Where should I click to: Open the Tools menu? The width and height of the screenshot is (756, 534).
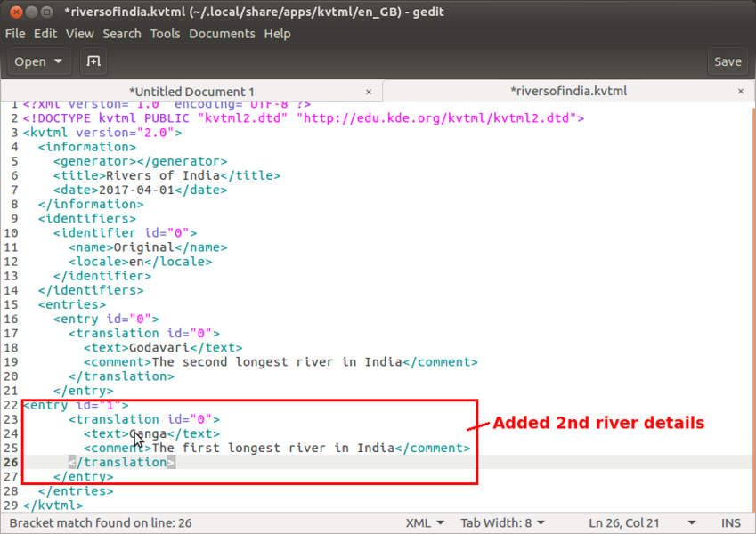coord(165,33)
